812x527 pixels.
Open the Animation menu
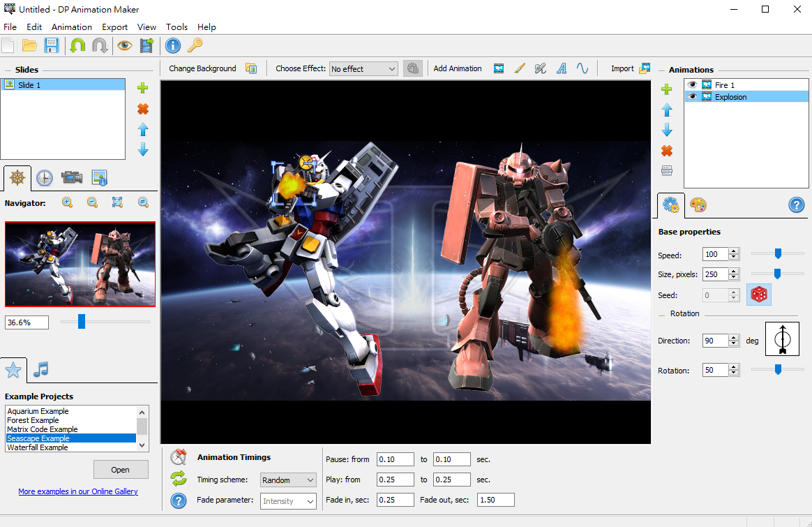click(x=71, y=27)
